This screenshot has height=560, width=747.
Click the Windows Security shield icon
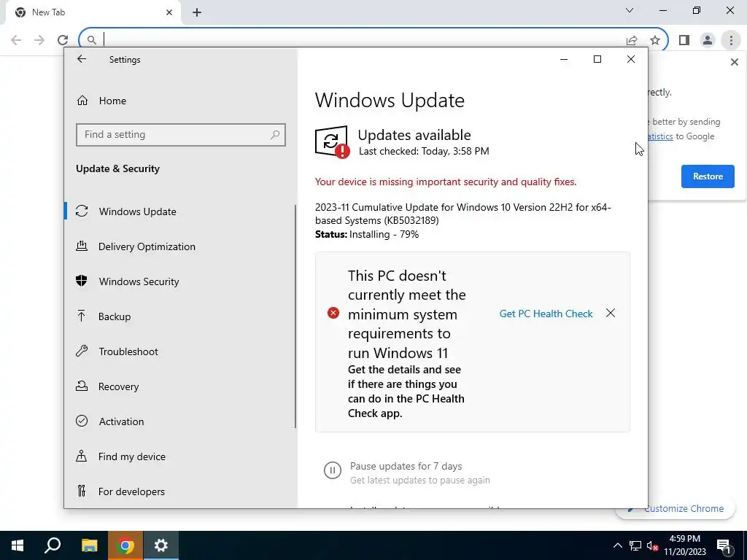[x=82, y=281]
